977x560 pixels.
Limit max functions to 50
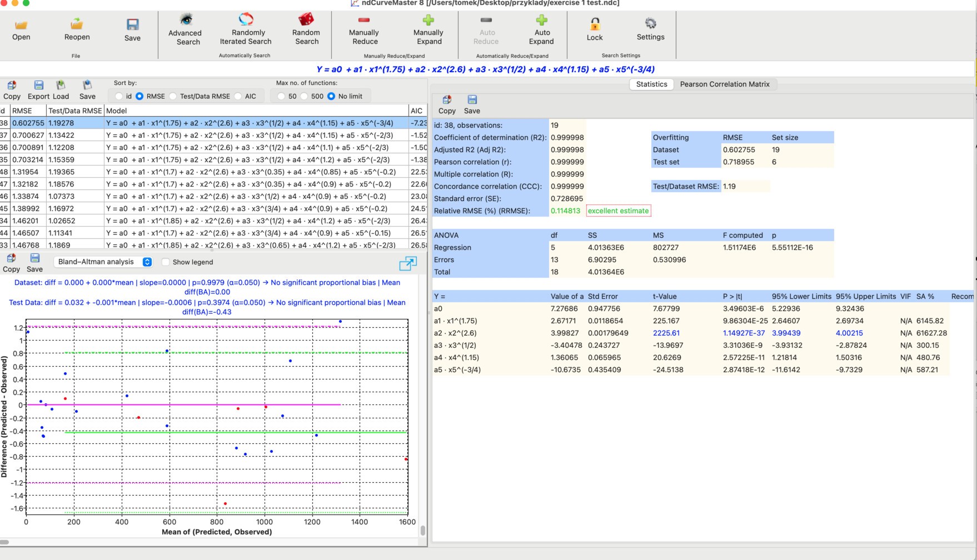281,97
